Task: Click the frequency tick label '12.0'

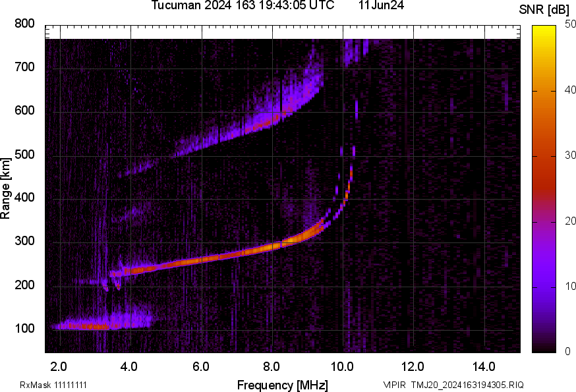Action: (x=413, y=366)
